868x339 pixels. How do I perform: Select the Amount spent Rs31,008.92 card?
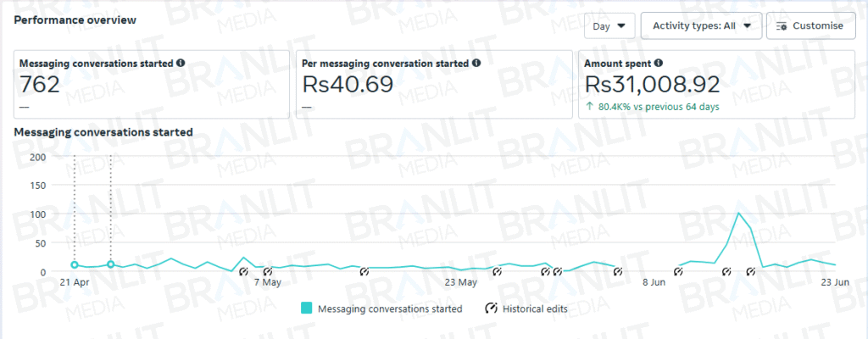pos(716,83)
